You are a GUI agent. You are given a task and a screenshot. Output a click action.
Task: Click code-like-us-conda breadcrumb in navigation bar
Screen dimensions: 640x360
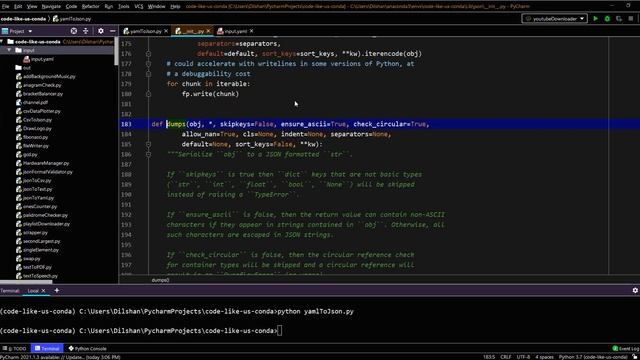click(x=23, y=19)
